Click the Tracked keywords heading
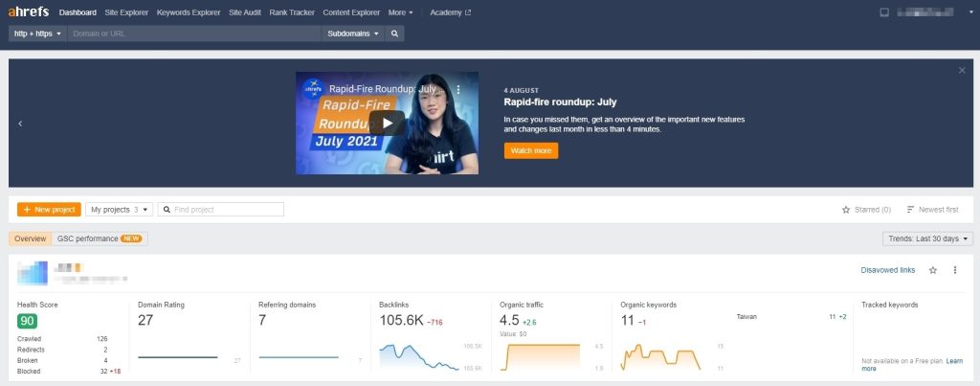This screenshot has width=980, height=386. (889, 305)
